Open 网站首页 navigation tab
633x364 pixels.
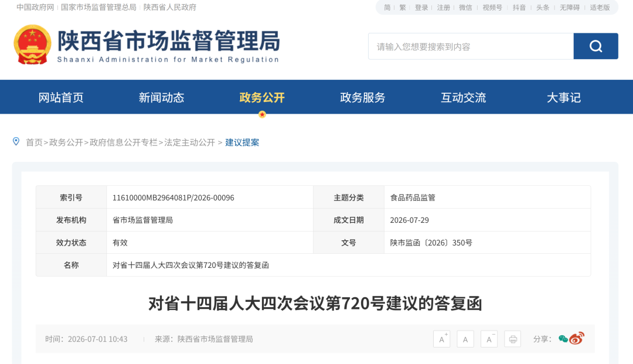click(x=61, y=97)
